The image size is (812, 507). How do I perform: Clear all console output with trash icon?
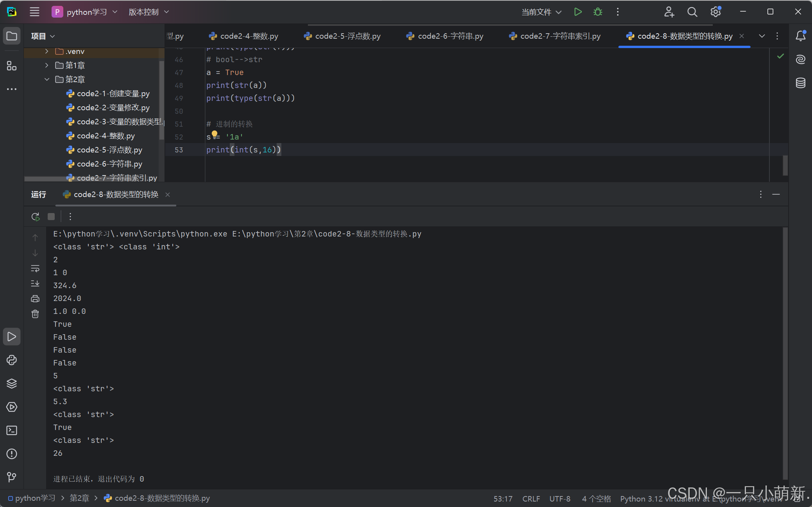coord(35,314)
